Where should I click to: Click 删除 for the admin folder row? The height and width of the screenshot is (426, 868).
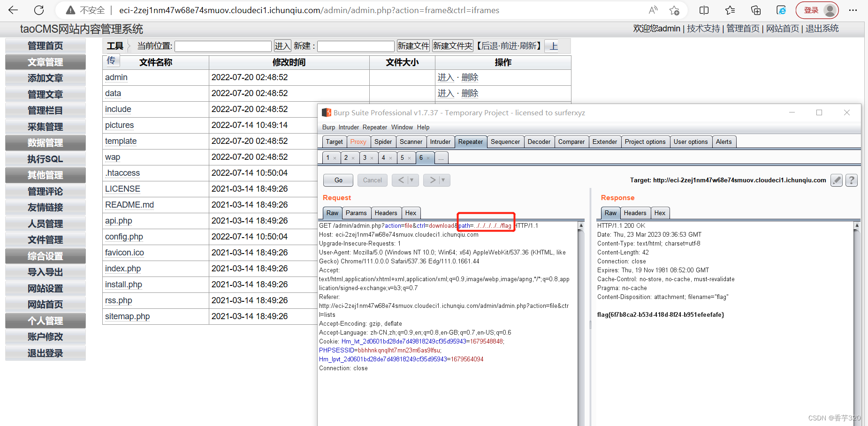pyautogui.click(x=470, y=77)
